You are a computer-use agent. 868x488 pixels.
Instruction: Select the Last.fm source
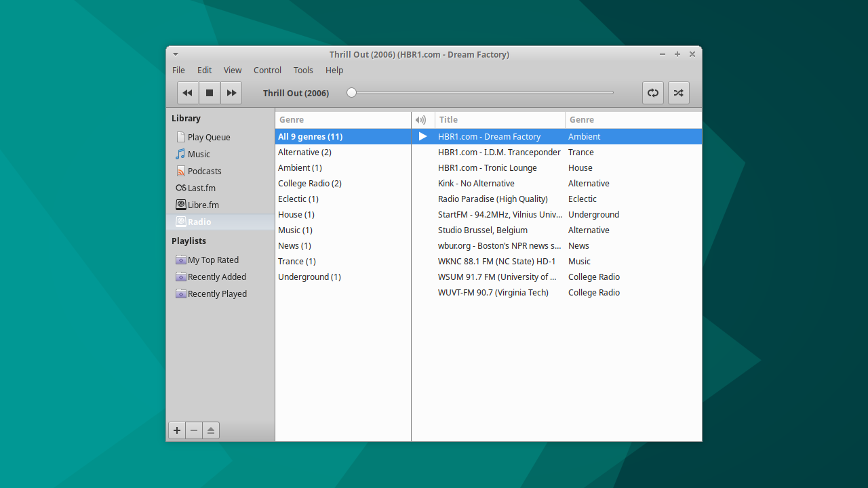coord(201,188)
